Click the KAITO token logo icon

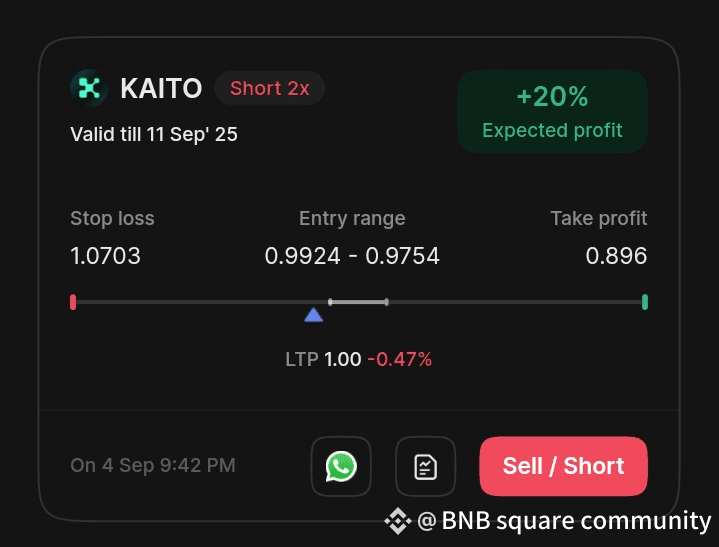tap(89, 88)
